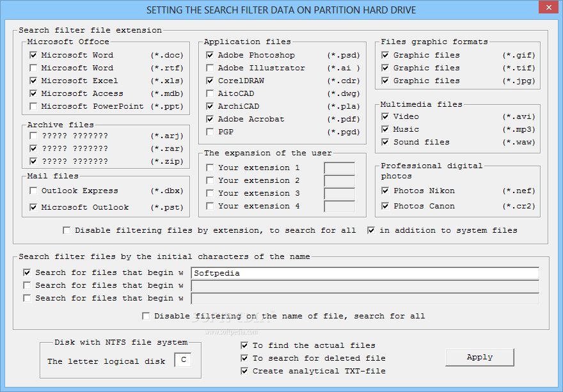The height and width of the screenshot is (392, 563).
Task: Click the Softpedia name filter field
Action: [365, 273]
